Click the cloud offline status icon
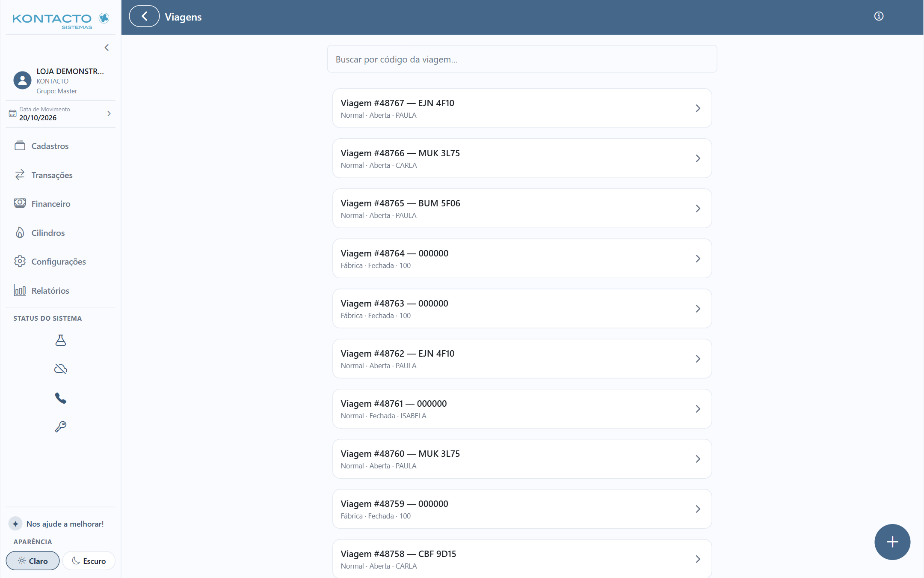The height and width of the screenshot is (578, 924). tap(61, 369)
